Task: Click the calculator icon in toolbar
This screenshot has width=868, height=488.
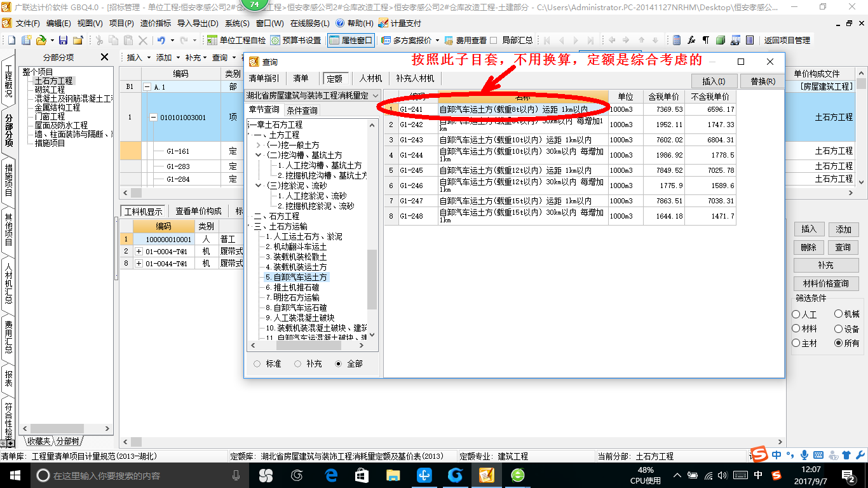Action: click(x=677, y=40)
